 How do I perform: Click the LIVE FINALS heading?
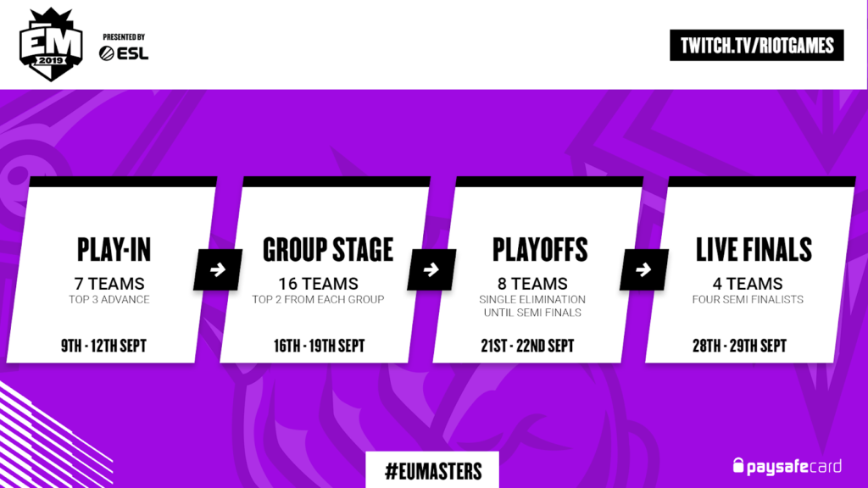point(754,250)
